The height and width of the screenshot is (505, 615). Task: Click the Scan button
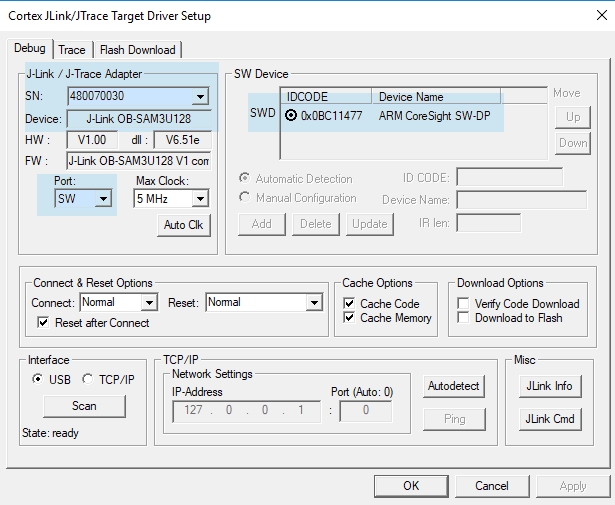[x=84, y=406]
